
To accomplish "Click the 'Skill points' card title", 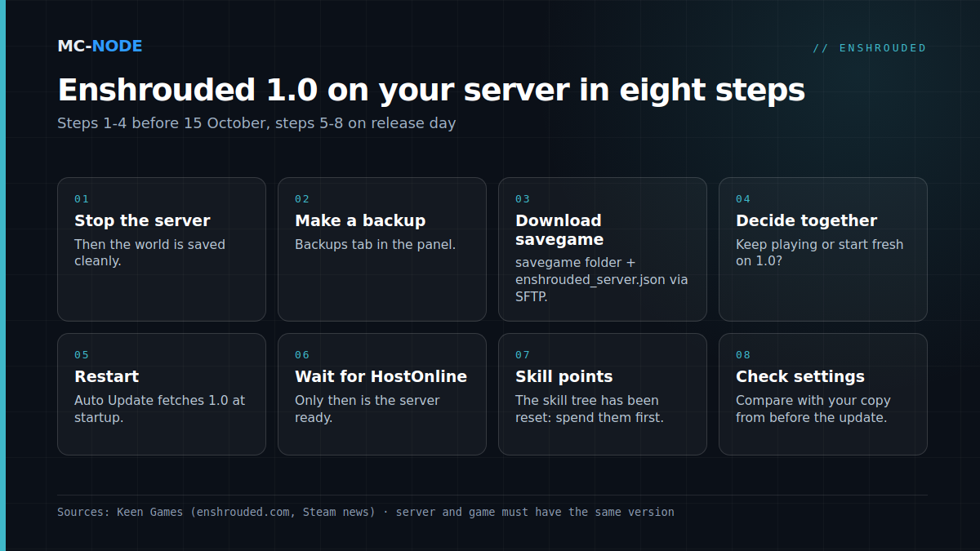I will 563,376.
